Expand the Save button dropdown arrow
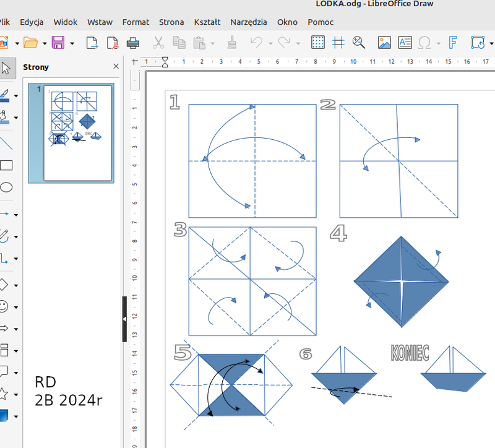Screen dimensions: 495x448 (72, 43)
